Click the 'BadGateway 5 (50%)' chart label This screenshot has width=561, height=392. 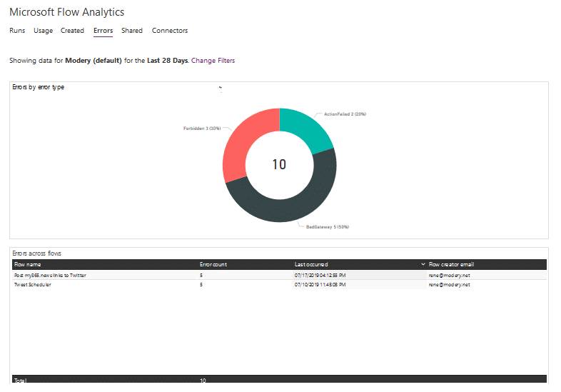point(328,227)
